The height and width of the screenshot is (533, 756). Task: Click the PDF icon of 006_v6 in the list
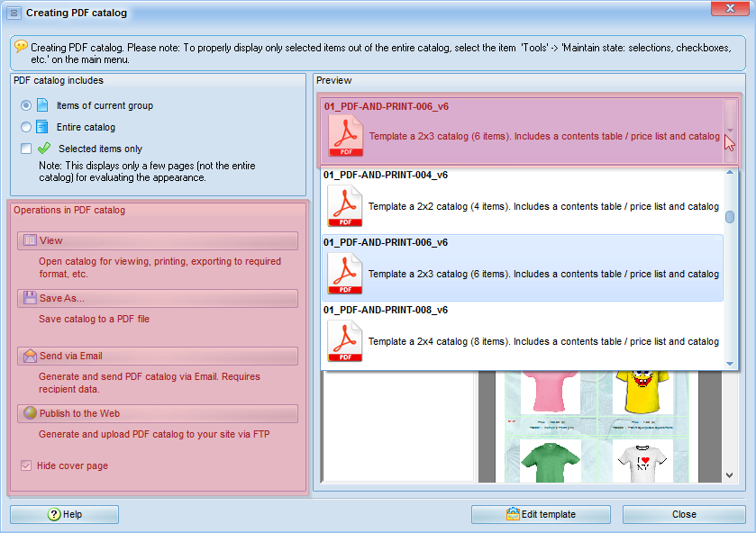click(345, 273)
